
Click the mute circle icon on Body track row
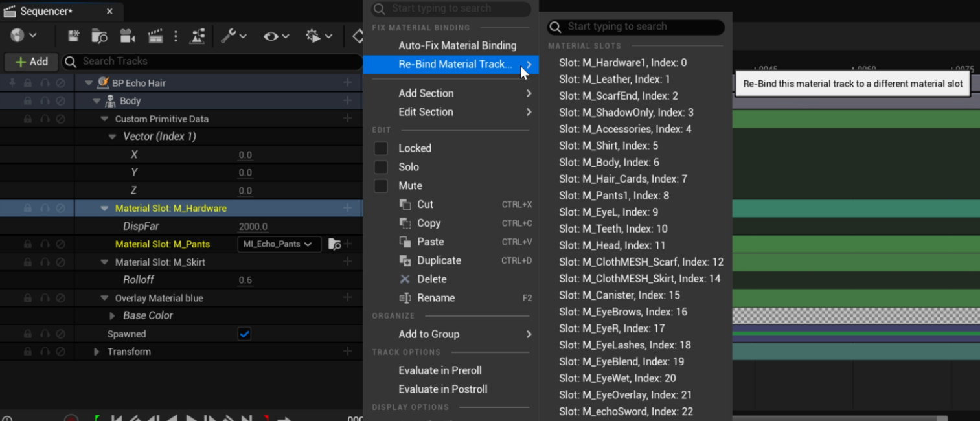[60, 101]
